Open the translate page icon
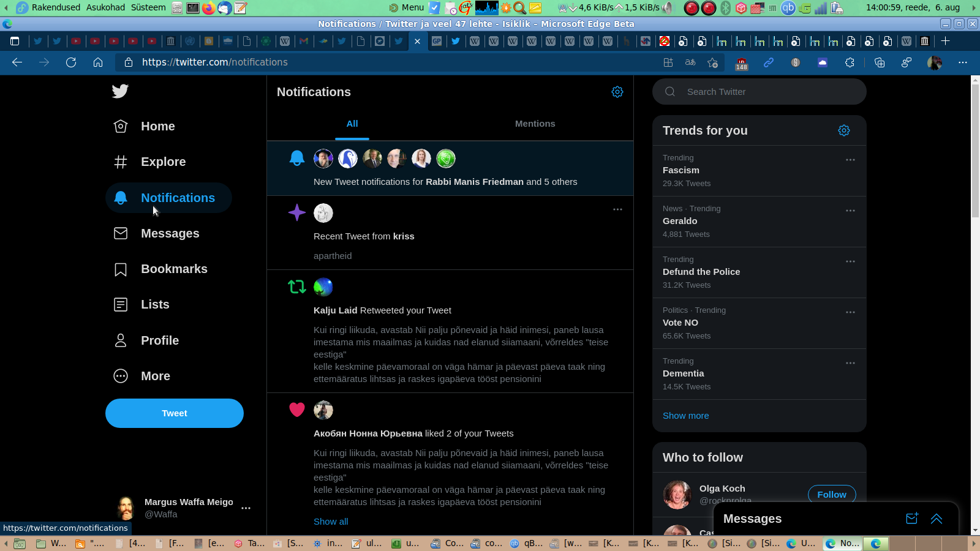The width and height of the screenshot is (980, 551). pyautogui.click(x=690, y=62)
